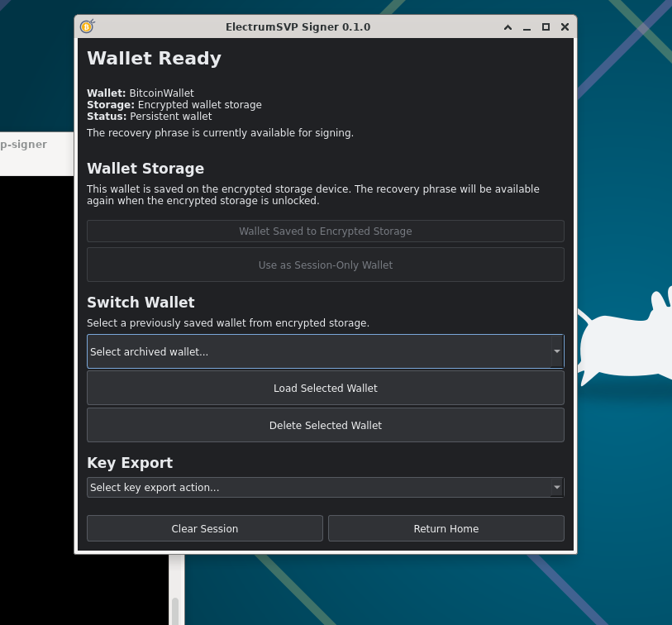
Task: Open the Select archived wallet dropdown
Action: (326, 351)
